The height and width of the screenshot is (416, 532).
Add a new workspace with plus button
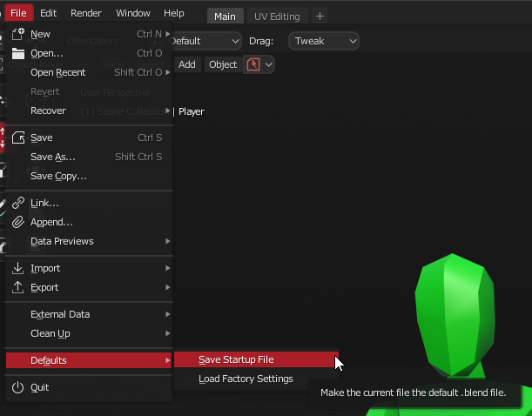click(320, 17)
